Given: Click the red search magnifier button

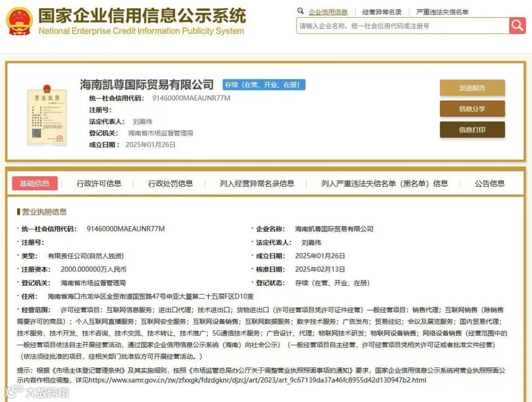Looking at the screenshot, I should [517, 26].
